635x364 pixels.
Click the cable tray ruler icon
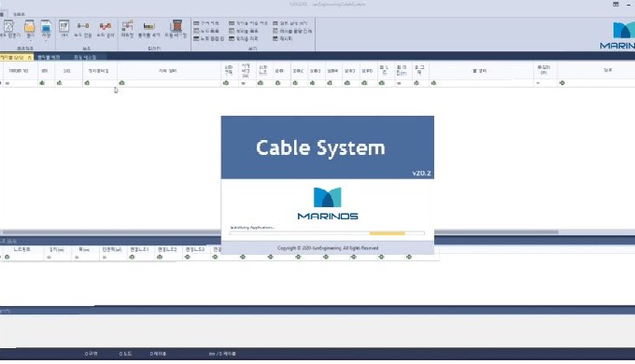click(149, 26)
